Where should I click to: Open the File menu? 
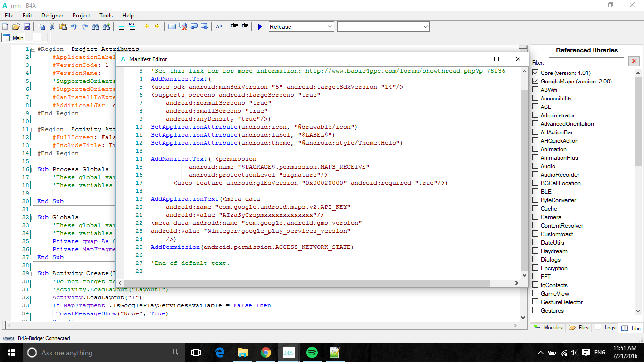(x=9, y=16)
